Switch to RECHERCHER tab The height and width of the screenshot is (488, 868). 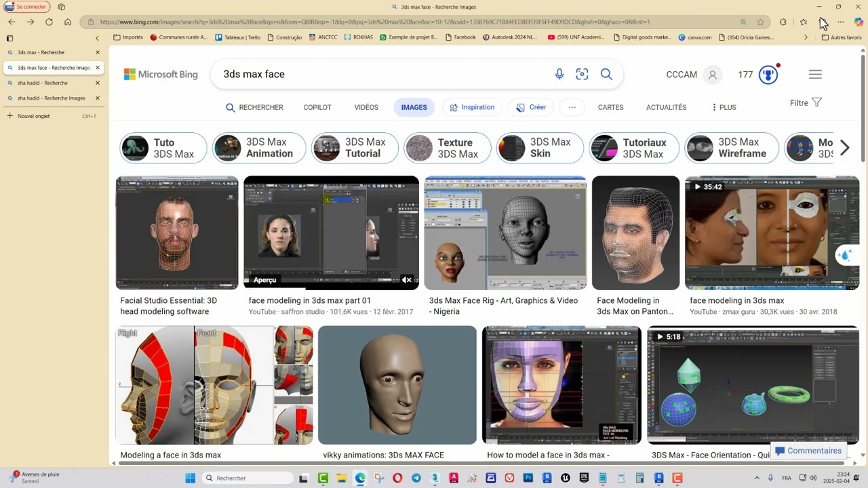tap(254, 107)
